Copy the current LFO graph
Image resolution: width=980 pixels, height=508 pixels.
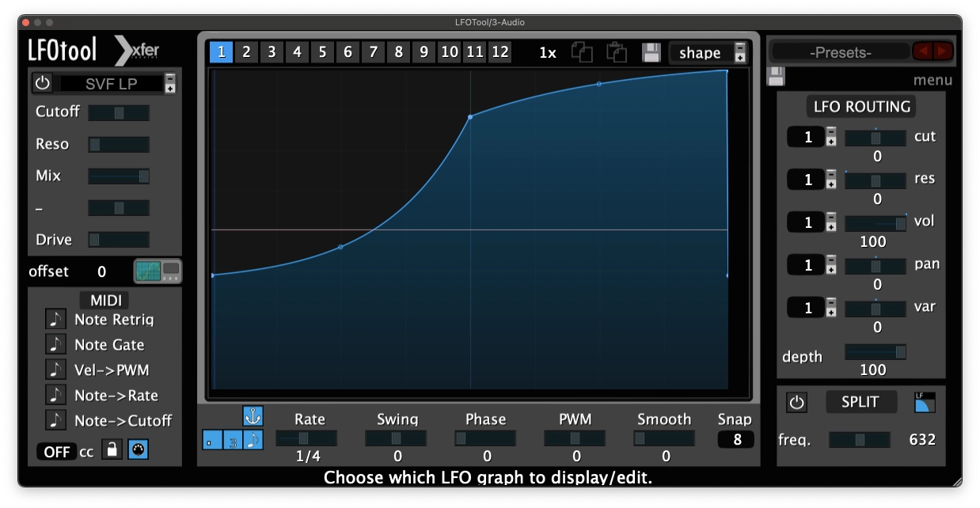click(x=583, y=52)
